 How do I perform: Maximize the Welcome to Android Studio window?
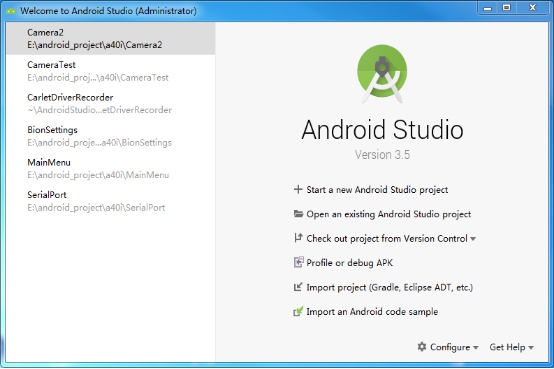(x=507, y=8)
